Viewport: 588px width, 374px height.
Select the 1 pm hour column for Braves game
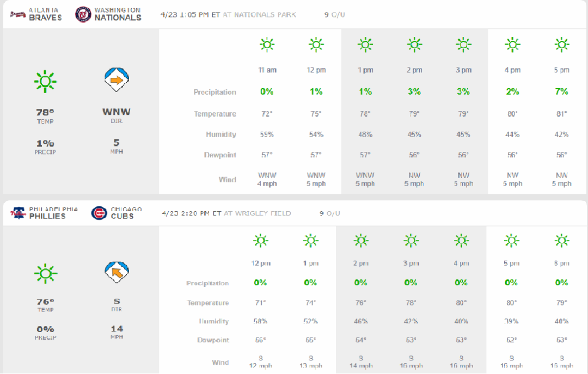click(365, 70)
